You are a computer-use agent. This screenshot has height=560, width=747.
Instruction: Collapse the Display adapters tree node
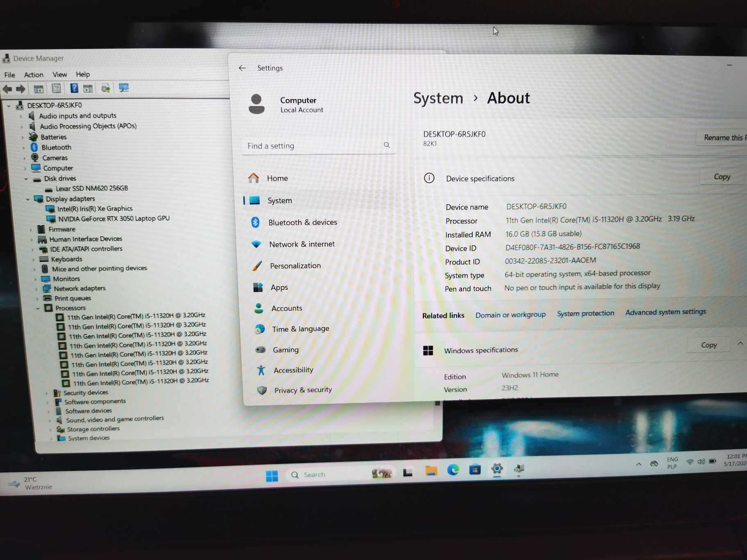pos(28,199)
